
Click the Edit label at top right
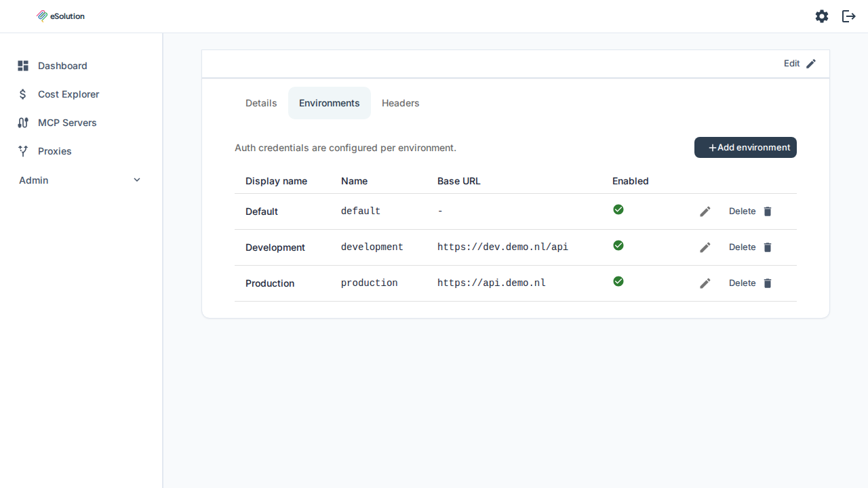[x=792, y=64]
